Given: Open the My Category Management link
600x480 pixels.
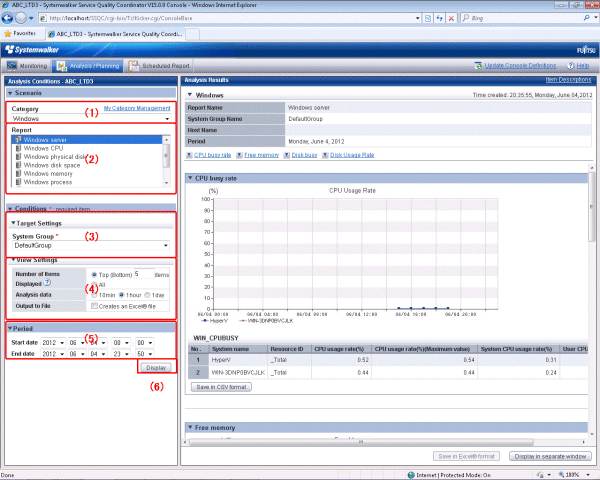Looking at the screenshot, I should 137,108.
